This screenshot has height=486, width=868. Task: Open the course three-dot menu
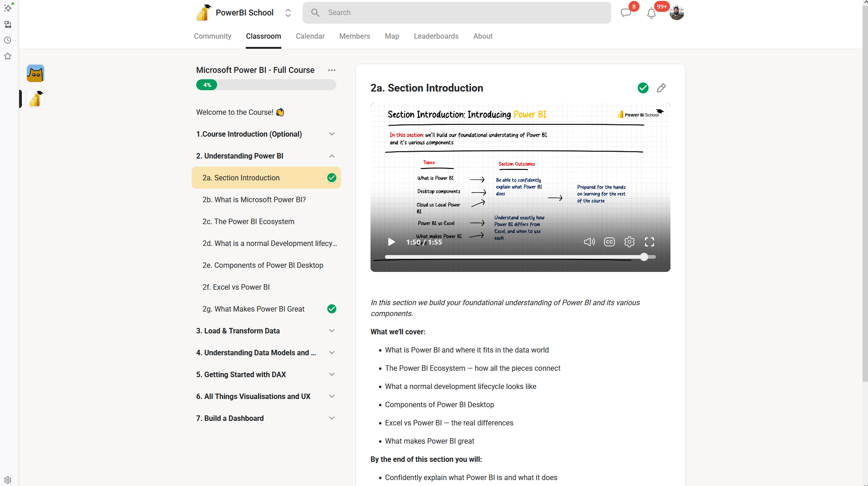(332, 70)
